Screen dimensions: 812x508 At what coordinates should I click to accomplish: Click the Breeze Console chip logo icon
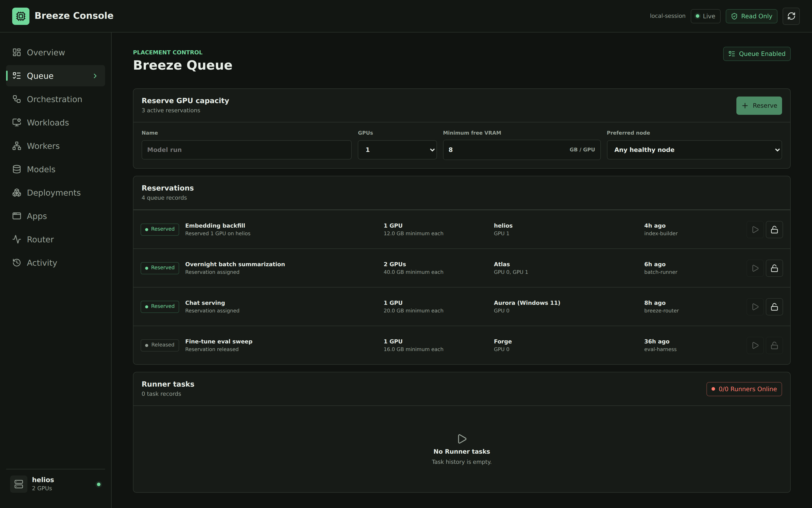point(21,16)
